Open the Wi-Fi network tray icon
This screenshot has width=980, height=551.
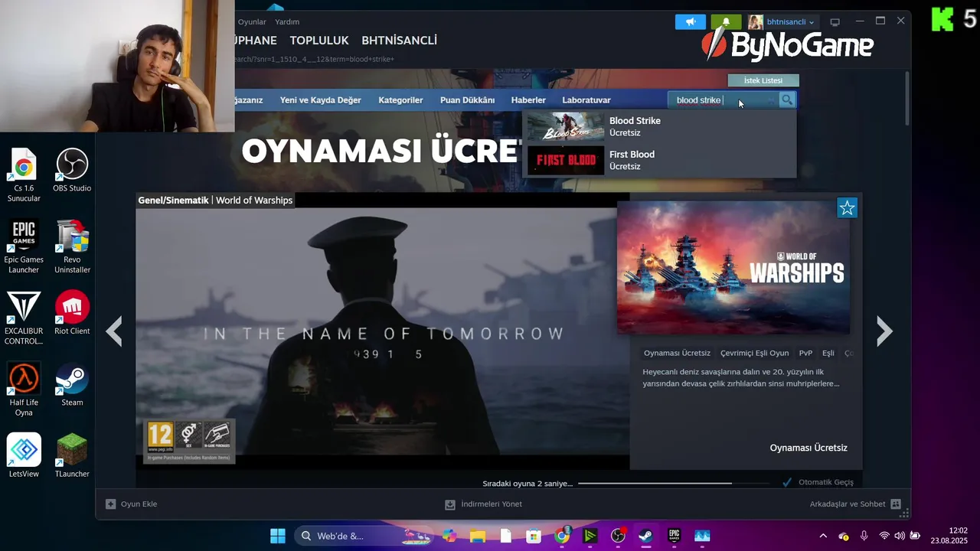(x=884, y=536)
